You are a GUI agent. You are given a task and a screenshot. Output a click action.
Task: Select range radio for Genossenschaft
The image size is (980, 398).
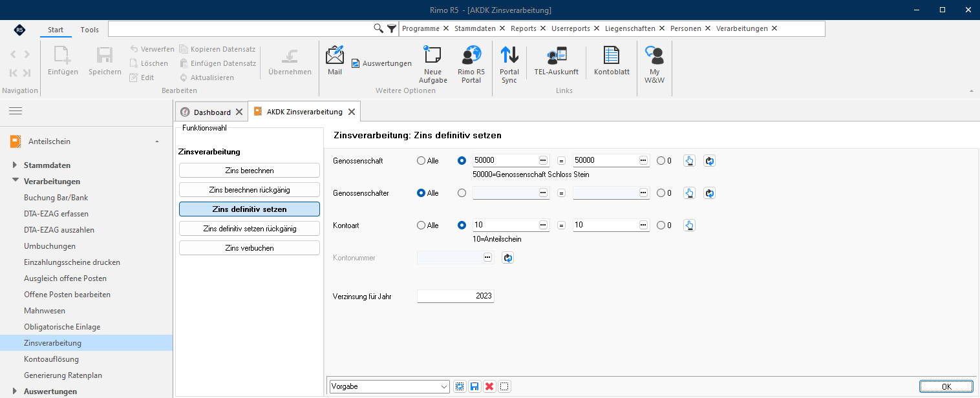[x=462, y=160]
